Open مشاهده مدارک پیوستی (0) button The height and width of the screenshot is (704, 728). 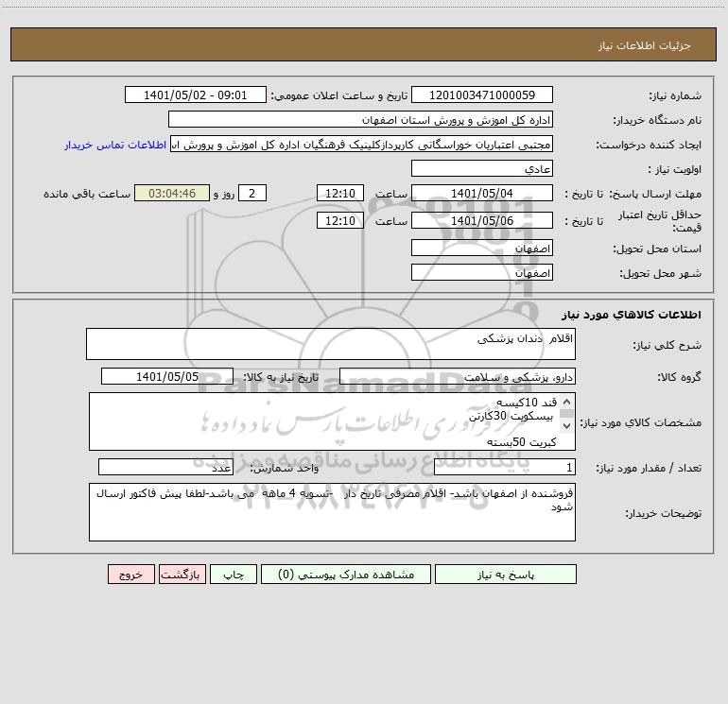click(346, 575)
